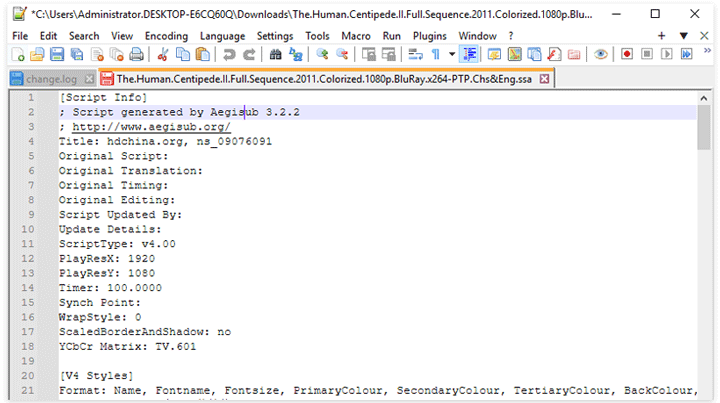This screenshot has height=403, width=720.
Task: Open the Language menu
Action: [222, 36]
